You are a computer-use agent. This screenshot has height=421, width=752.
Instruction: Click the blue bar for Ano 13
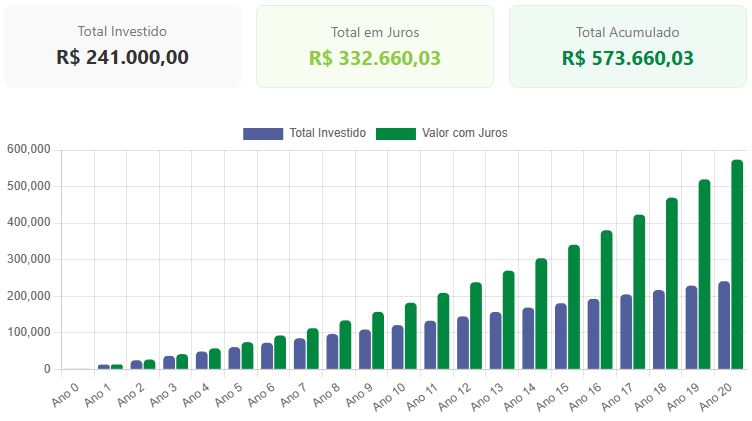pos(496,341)
